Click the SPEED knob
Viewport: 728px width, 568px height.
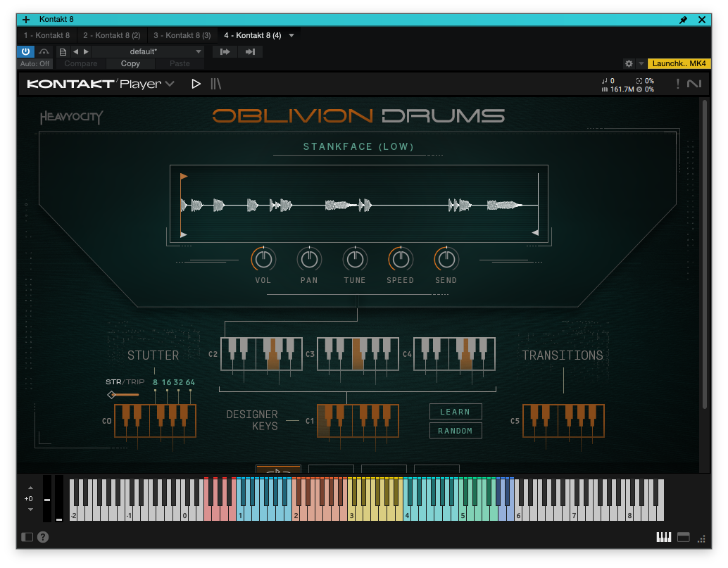tap(401, 260)
